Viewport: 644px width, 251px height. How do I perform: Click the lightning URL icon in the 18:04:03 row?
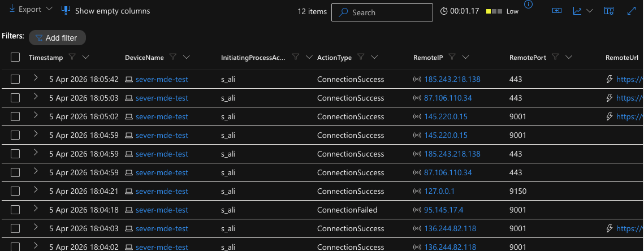(x=610, y=228)
